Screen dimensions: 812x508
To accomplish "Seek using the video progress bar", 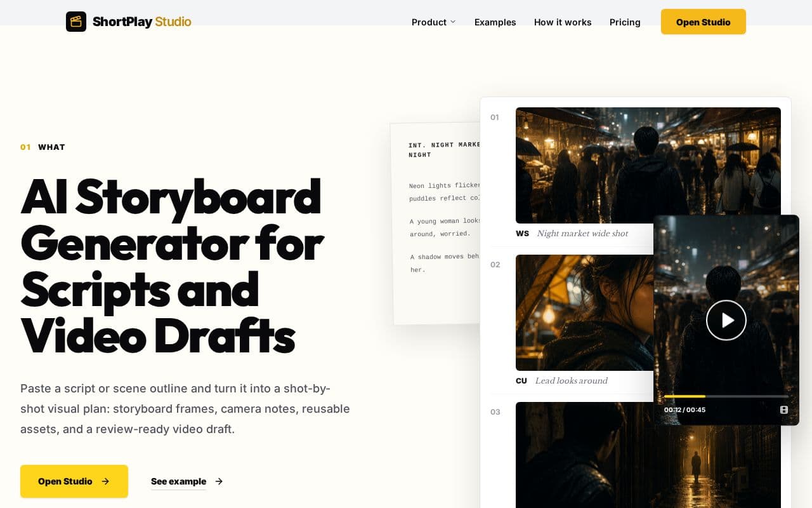I will point(726,396).
